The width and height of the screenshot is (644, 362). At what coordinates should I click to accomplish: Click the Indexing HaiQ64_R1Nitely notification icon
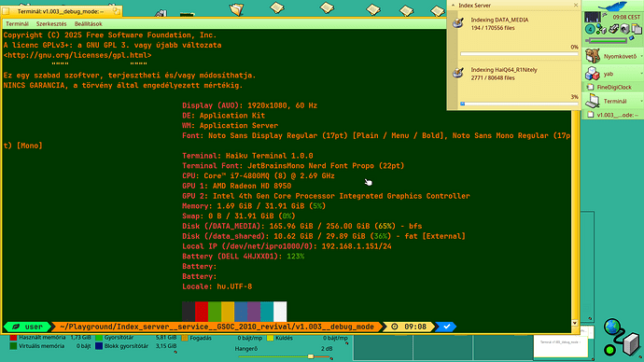pos(458,72)
